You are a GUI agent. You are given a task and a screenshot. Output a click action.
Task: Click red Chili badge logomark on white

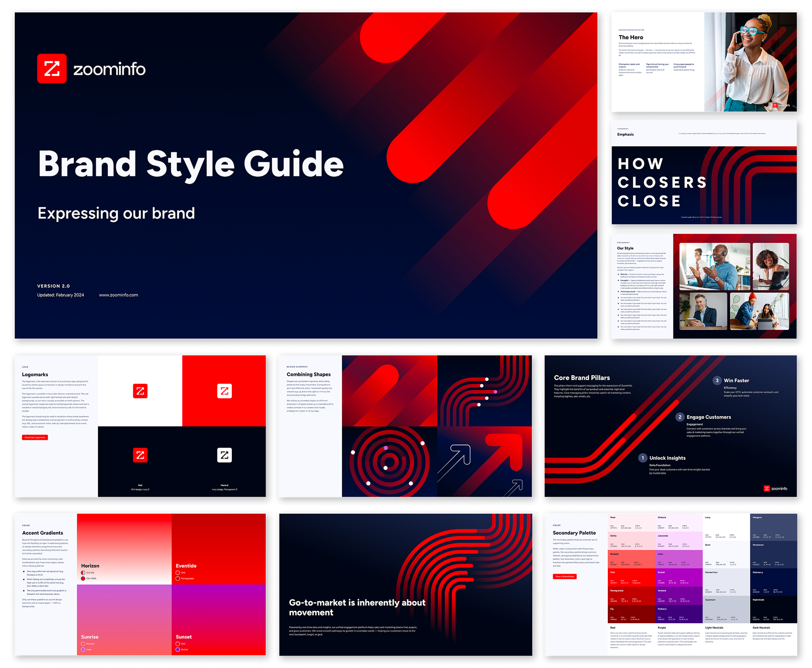click(x=140, y=391)
